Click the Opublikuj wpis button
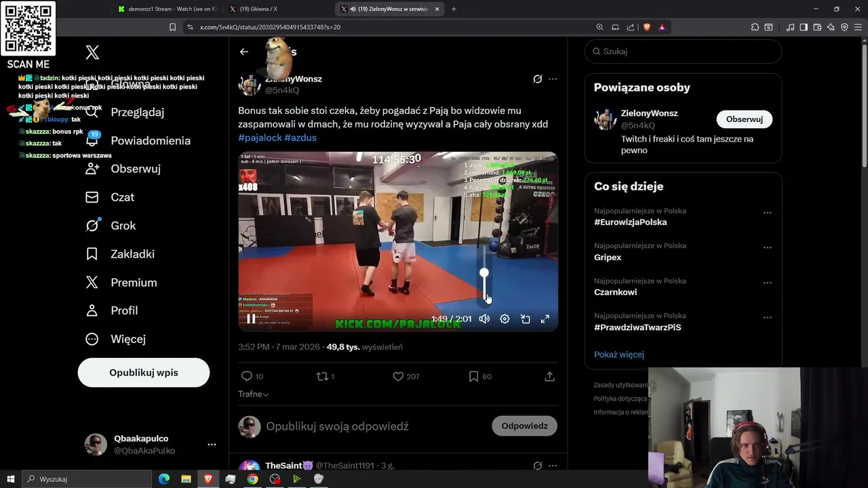Screen dimensions: 868x488 pyautogui.click(x=144, y=373)
